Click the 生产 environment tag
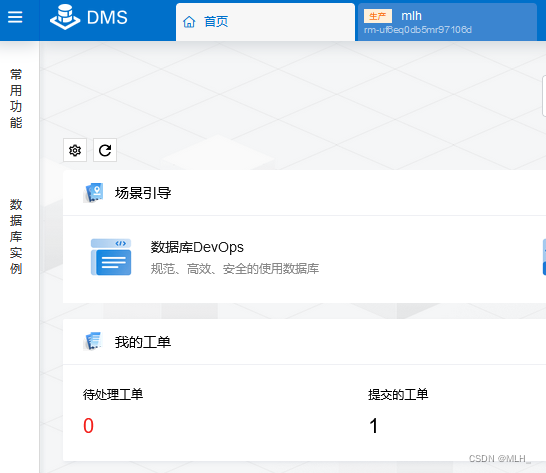The image size is (546, 473). [x=377, y=16]
